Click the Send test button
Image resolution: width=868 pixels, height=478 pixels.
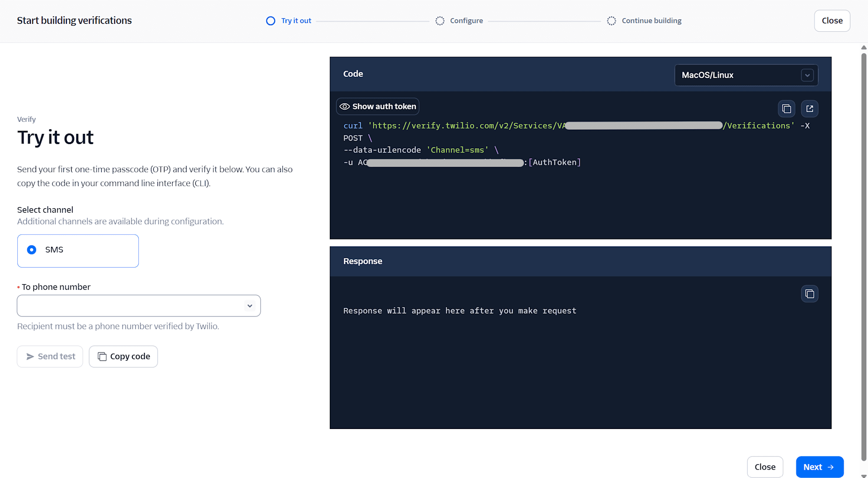coord(50,357)
